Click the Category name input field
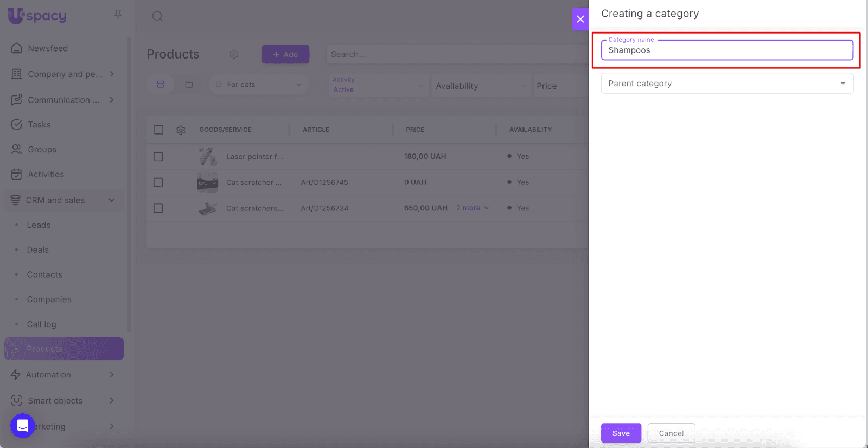Screen dimensions: 868x448 [726, 50]
